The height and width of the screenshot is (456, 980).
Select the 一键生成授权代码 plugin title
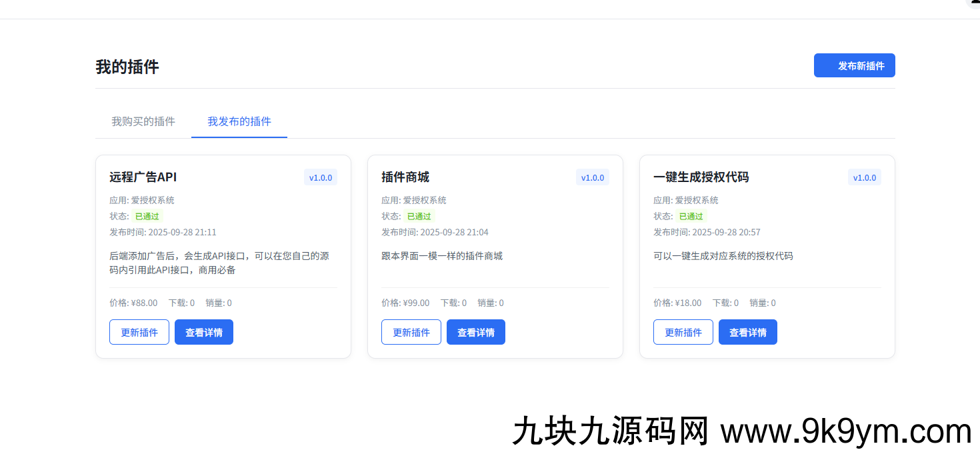pos(702,177)
